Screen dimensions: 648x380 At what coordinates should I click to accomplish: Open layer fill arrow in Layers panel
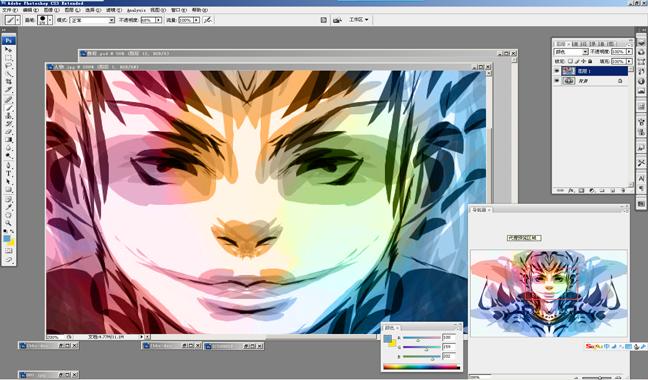point(629,61)
